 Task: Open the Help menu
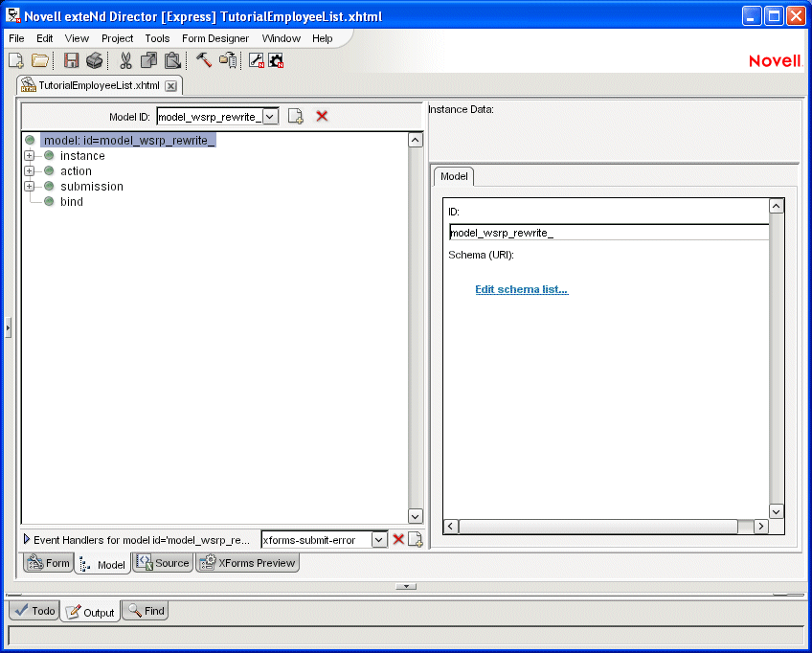(x=322, y=38)
